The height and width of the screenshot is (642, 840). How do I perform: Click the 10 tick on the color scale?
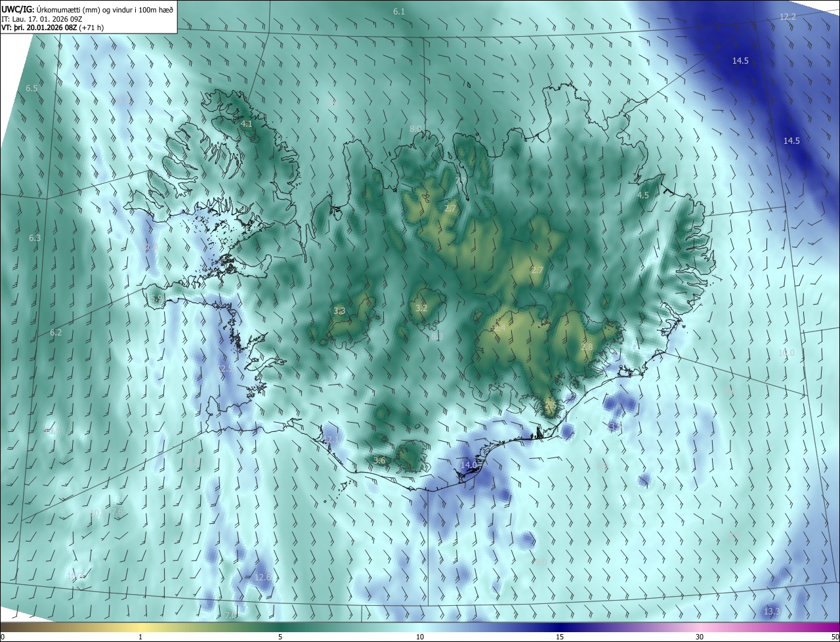[420, 637]
